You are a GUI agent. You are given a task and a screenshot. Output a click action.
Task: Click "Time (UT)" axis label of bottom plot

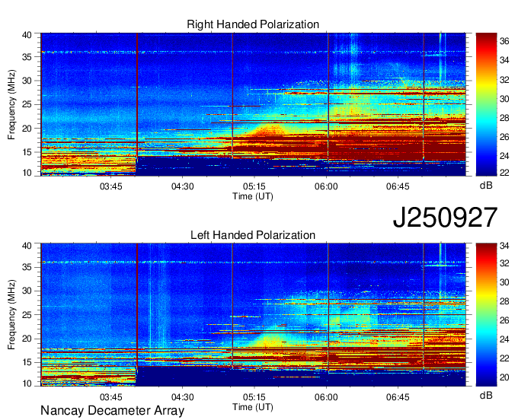coord(253,406)
